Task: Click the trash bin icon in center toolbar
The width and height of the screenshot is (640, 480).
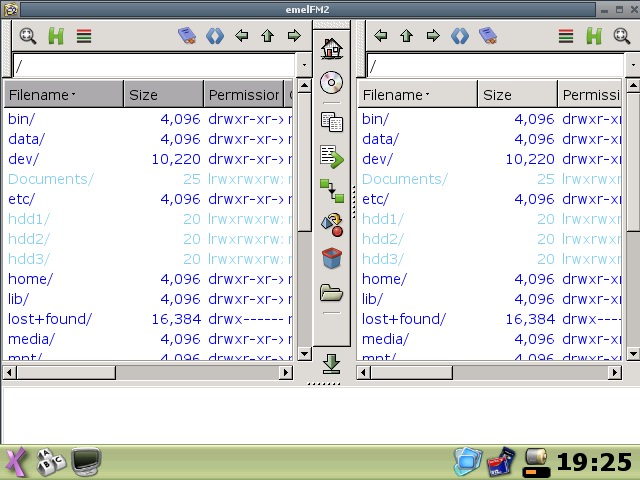Action: point(332,258)
